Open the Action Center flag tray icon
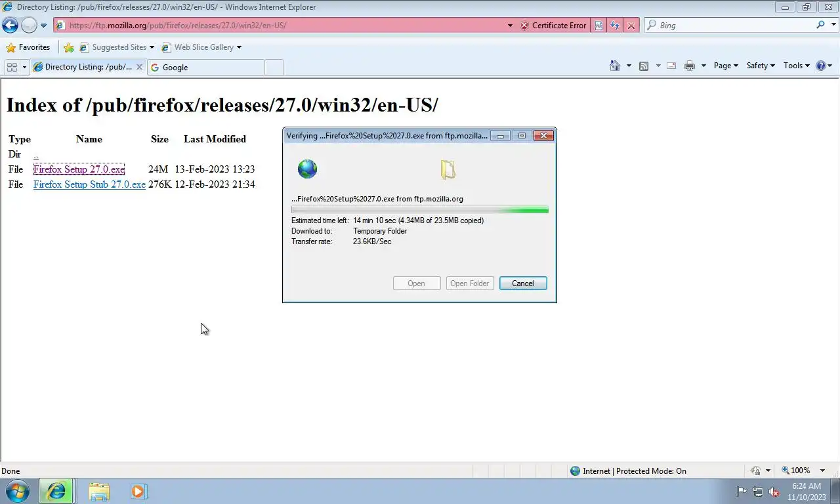This screenshot has width=840, height=504. [742, 492]
